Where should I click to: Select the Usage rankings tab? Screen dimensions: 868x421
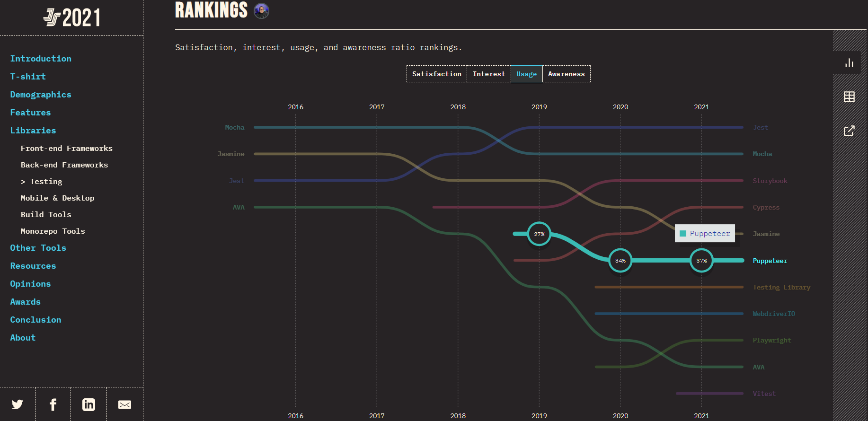526,74
